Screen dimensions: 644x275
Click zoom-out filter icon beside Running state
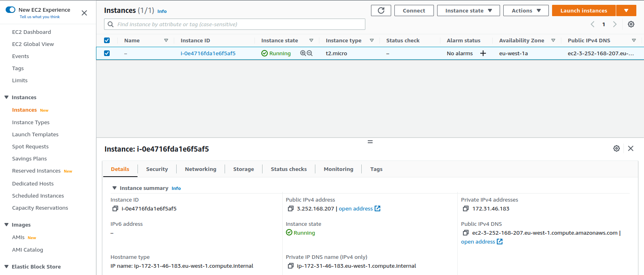[310, 53]
